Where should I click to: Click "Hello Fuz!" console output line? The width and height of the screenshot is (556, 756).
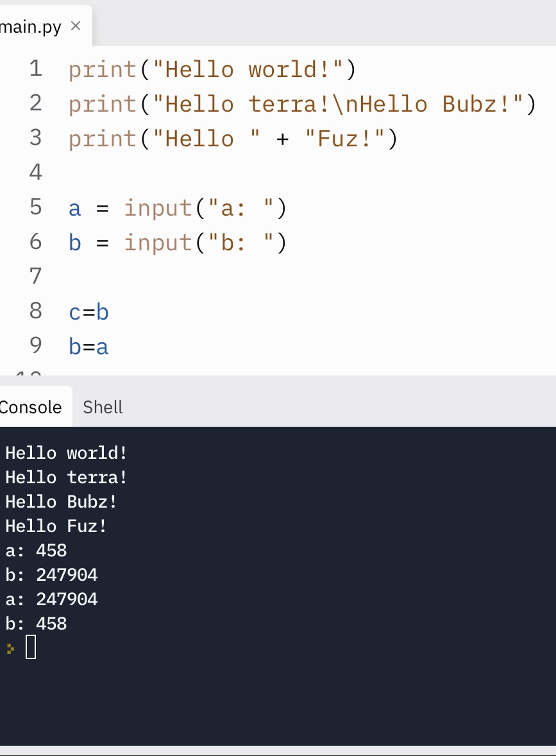tap(56, 526)
